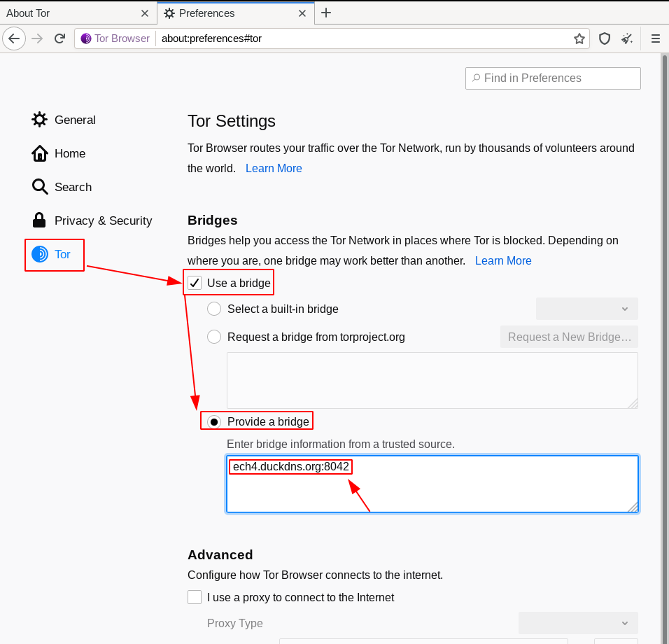Bookmark this page with star icon
669x644 pixels.
[x=579, y=38]
